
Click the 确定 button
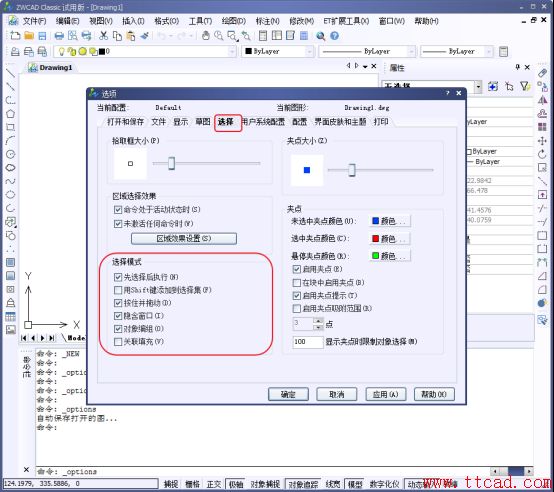pyautogui.click(x=288, y=394)
